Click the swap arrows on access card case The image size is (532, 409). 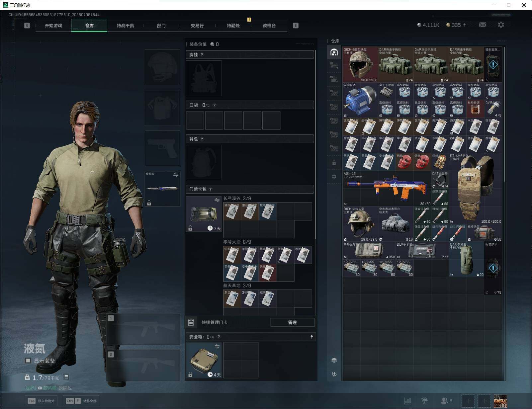(217, 200)
